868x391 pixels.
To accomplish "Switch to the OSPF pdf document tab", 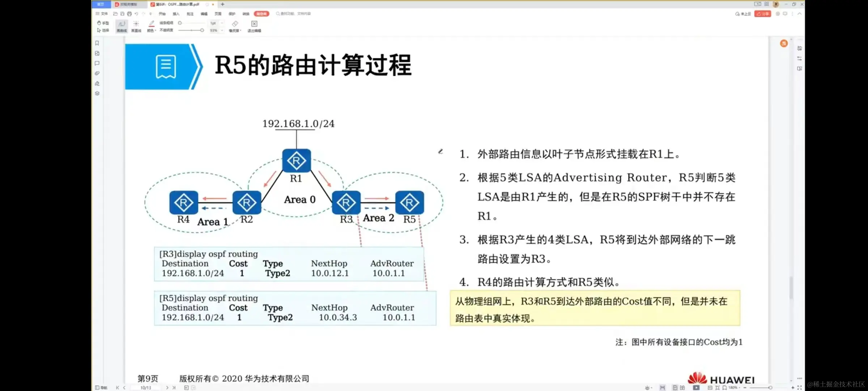I will pyautogui.click(x=177, y=4).
